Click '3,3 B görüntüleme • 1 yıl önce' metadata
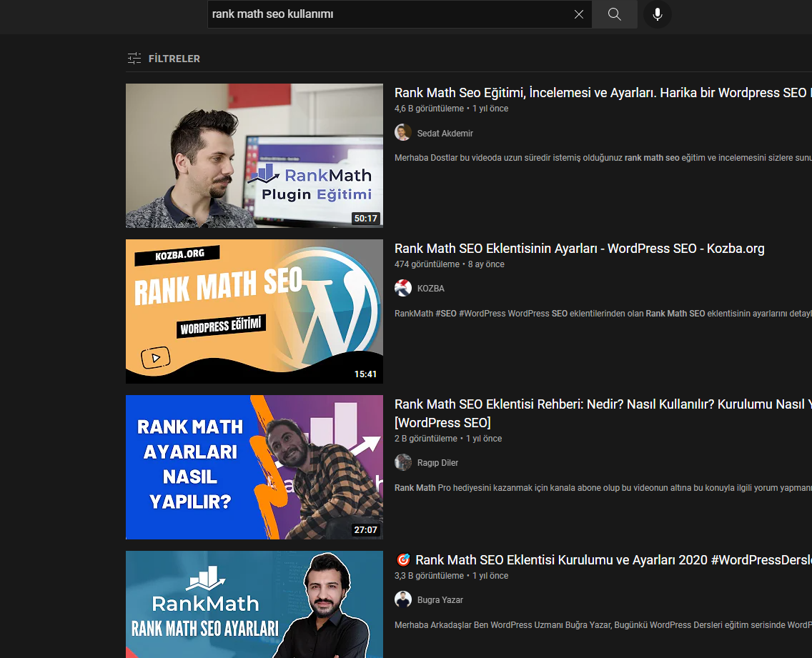Image resolution: width=812 pixels, height=658 pixels. coord(452,576)
